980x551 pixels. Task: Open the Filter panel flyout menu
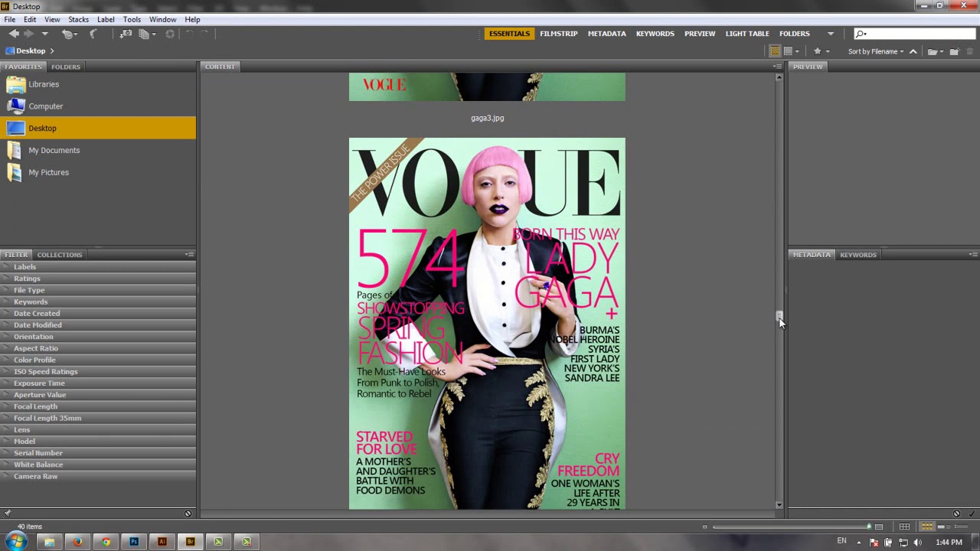pos(189,254)
